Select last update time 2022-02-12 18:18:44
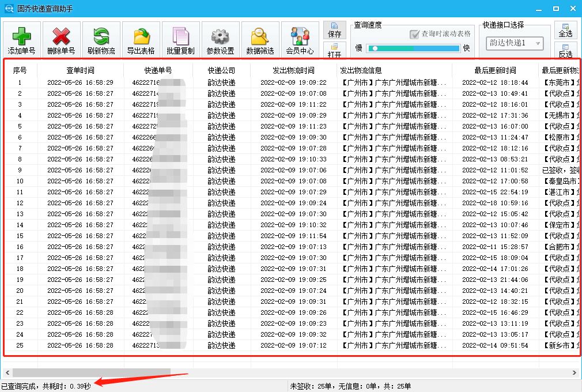Image resolution: width=582 pixels, height=392 pixels. (x=495, y=82)
